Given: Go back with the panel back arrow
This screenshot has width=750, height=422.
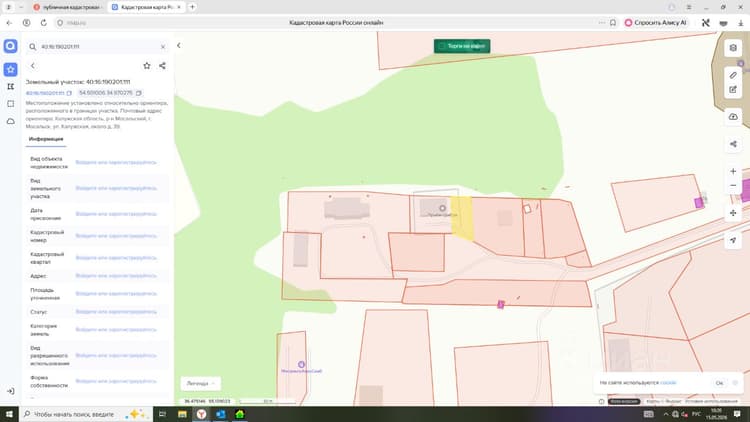Looking at the screenshot, I should [x=33, y=66].
